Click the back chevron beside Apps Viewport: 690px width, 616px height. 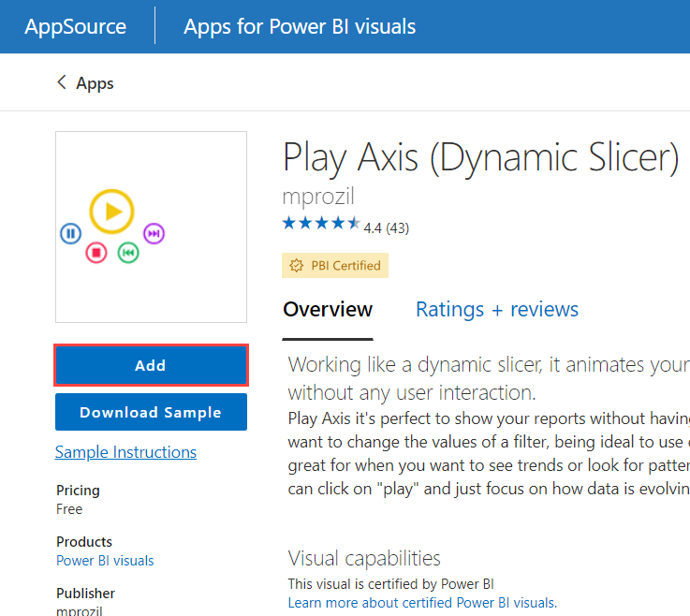(x=62, y=82)
